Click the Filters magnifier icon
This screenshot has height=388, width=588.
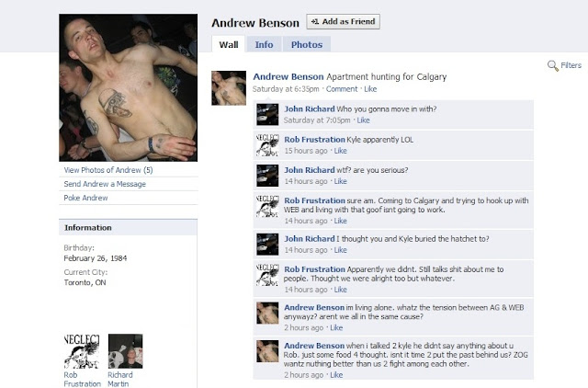pos(553,65)
